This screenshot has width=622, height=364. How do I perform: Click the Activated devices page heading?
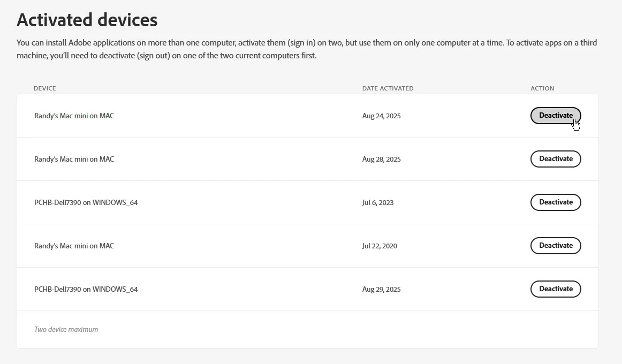coord(87,20)
